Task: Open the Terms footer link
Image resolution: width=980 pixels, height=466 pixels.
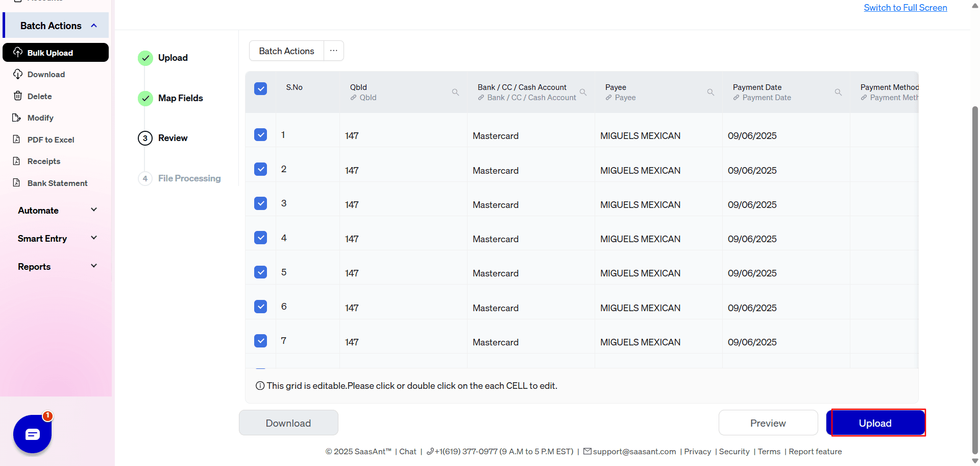Action: [x=769, y=452]
